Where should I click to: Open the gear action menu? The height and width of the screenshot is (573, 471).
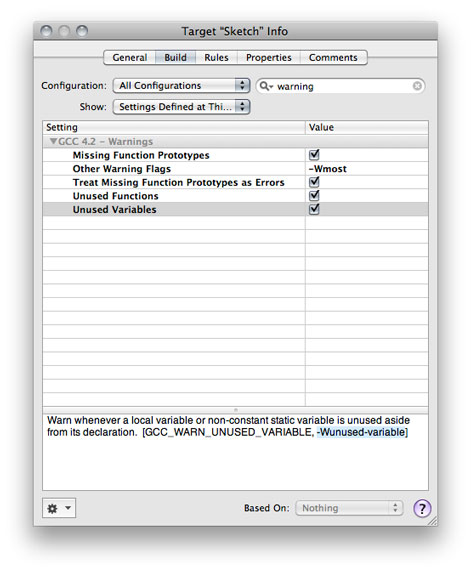pos(59,508)
